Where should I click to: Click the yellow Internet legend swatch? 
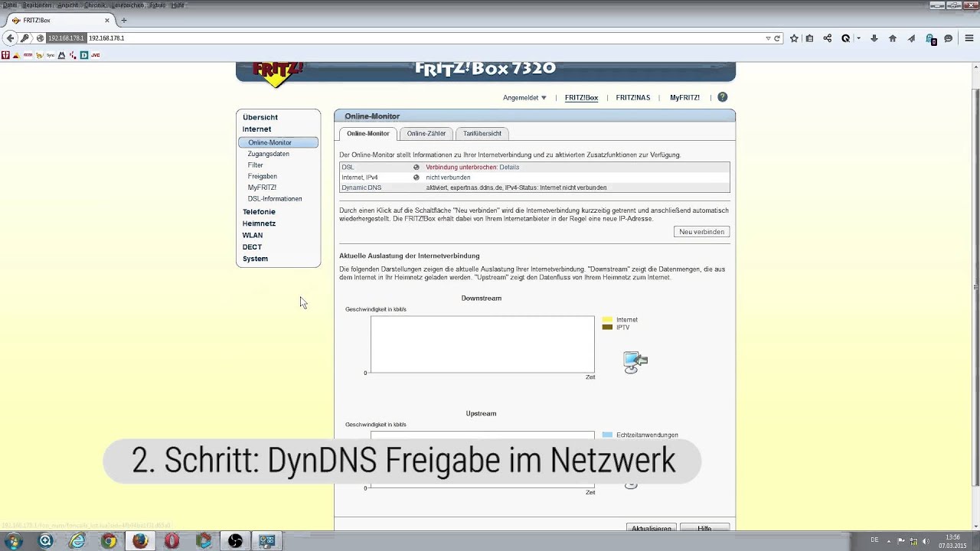click(607, 320)
